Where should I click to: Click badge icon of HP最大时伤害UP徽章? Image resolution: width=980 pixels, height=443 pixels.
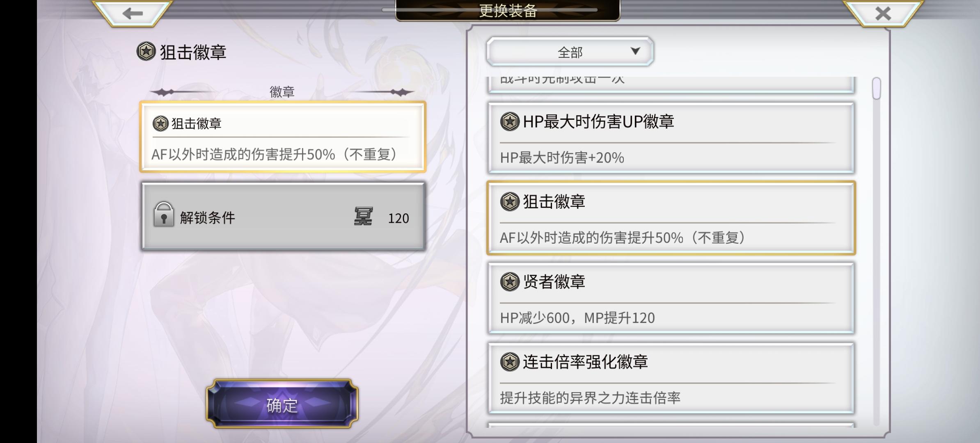point(510,121)
